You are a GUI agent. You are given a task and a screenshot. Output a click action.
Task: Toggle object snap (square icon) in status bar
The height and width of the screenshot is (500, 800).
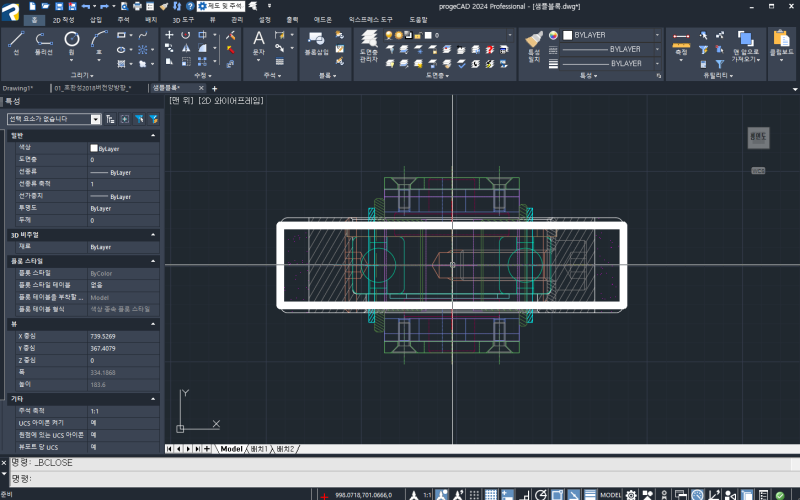(x=557, y=494)
